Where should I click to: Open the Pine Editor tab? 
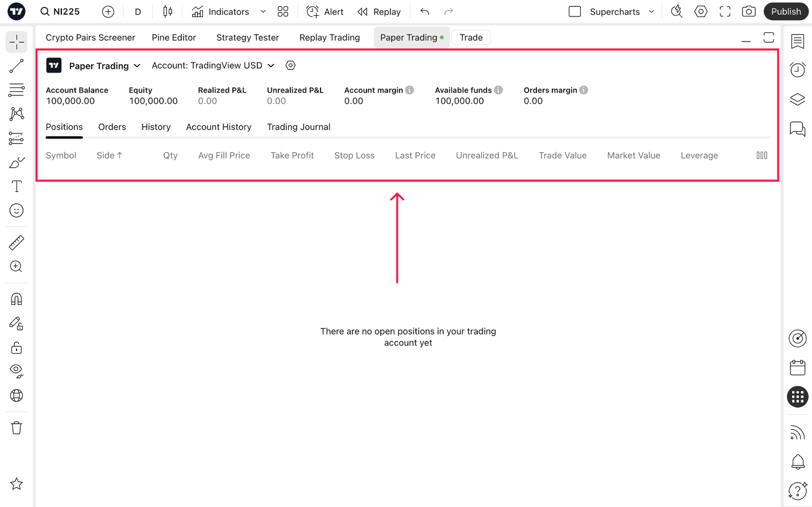pyautogui.click(x=174, y=37)
